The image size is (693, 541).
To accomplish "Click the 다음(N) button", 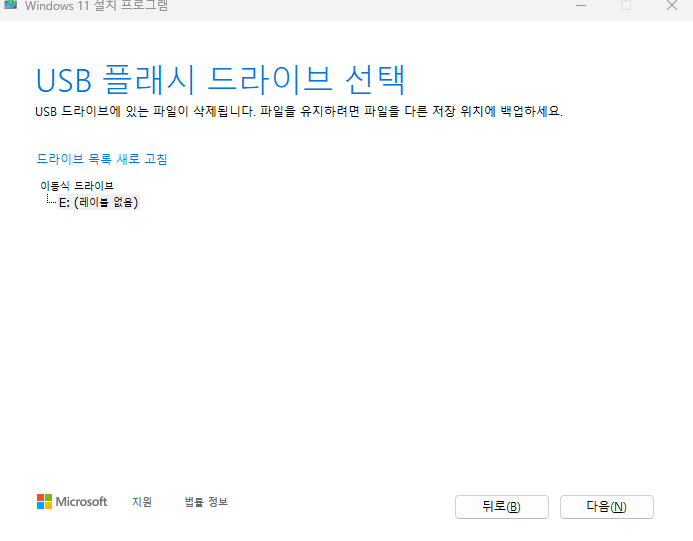I will (x=606, y=507).
